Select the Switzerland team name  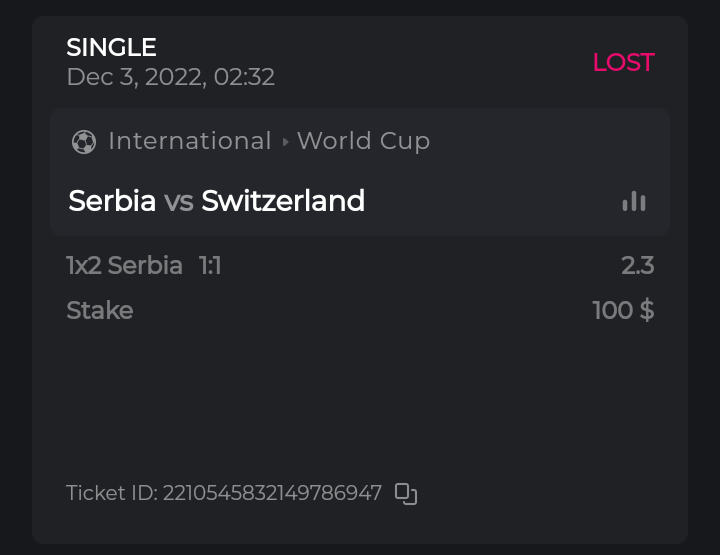click(283, 201)
